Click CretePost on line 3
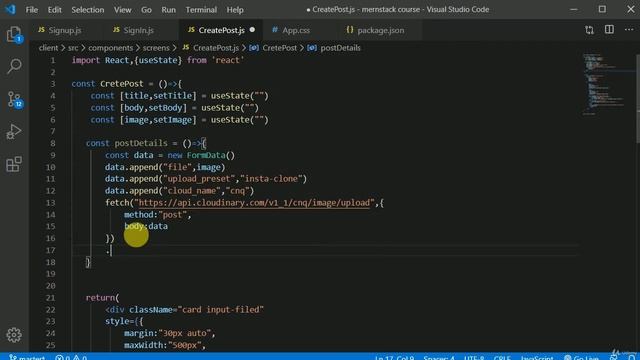Viewport: 640px width, 360px height. coord(122,84)
